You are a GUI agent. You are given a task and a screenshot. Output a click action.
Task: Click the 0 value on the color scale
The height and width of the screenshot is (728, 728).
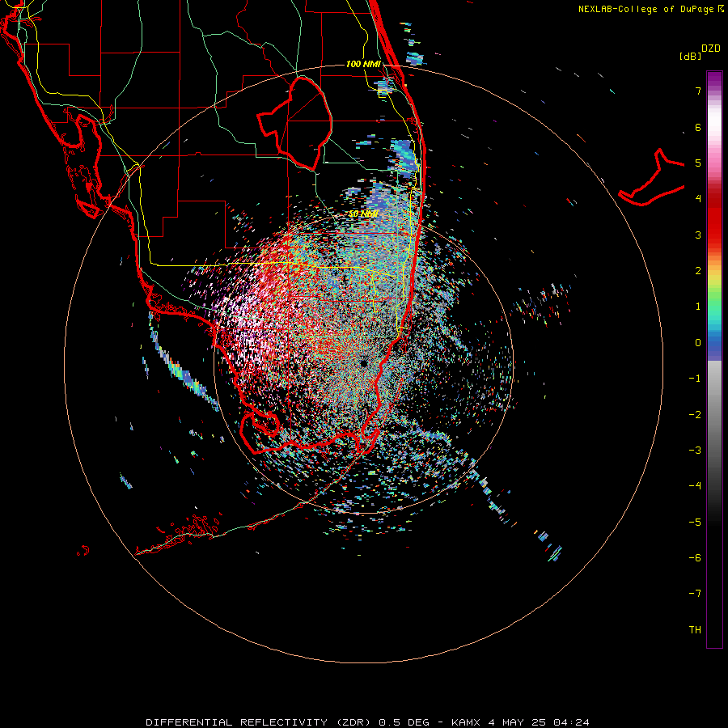coord(698,343)
